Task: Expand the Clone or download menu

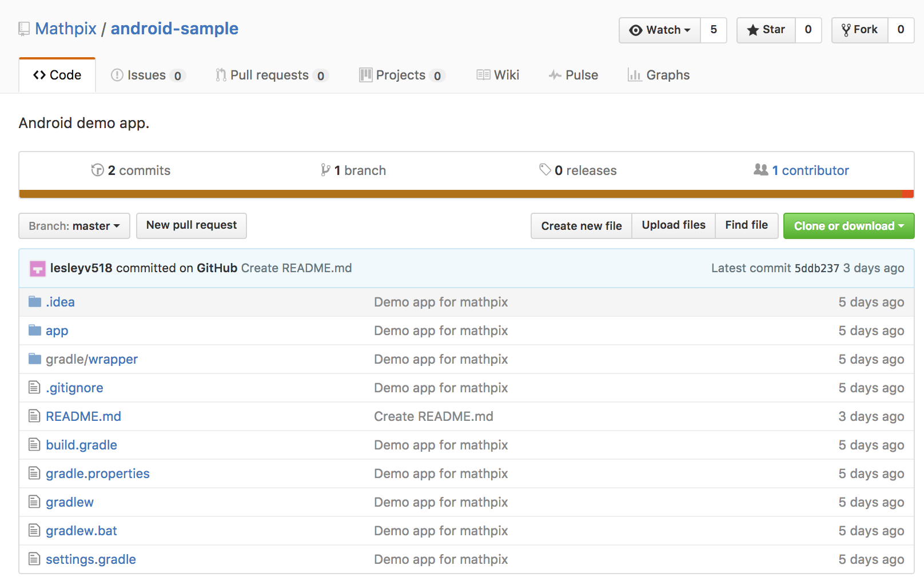Action: 849,226
